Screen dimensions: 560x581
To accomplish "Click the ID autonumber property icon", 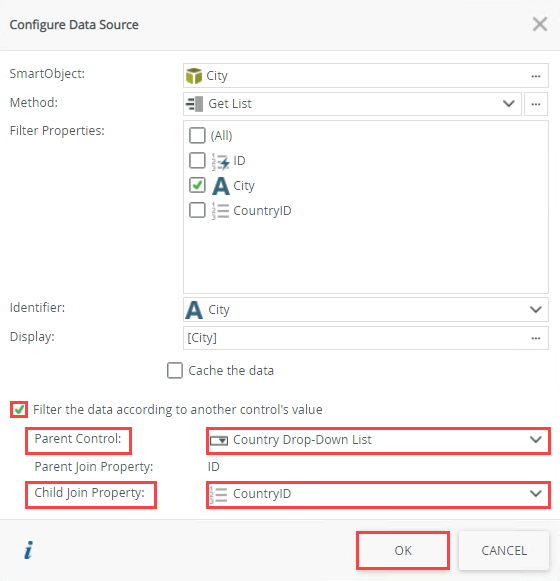I will (x=221, y=161).
